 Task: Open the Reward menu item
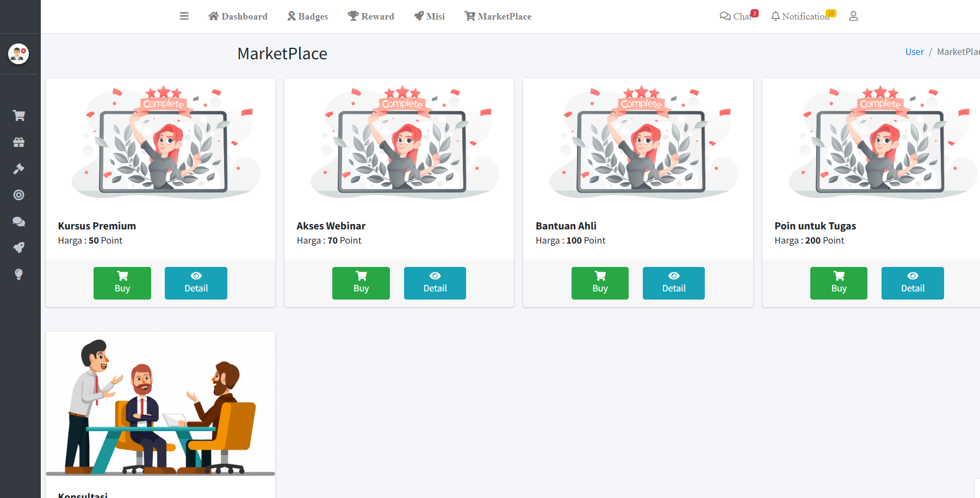click(371, 16)
